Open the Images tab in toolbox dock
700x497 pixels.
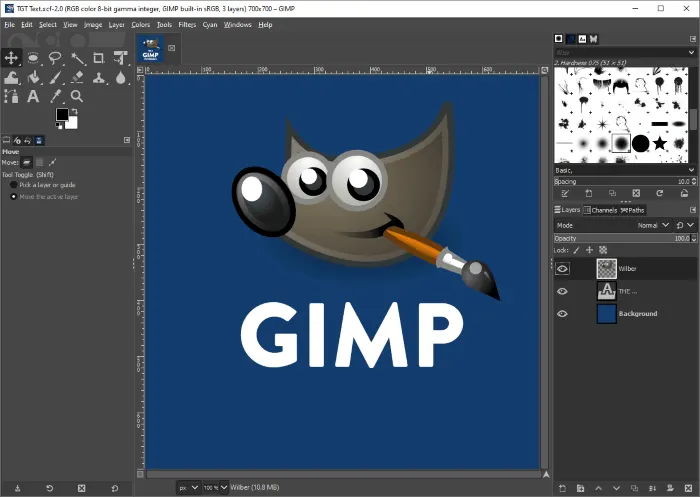pos(39,140)
